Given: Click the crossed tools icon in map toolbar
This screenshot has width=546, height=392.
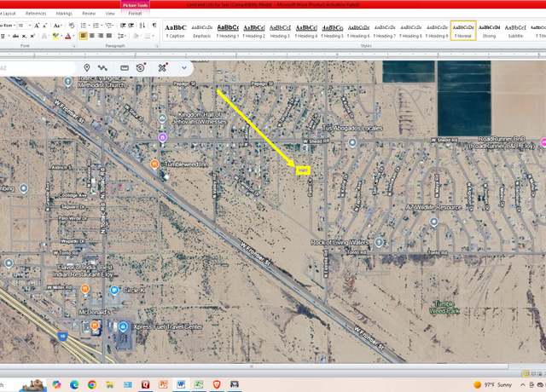Looking at the screenshot, I should 163,67.
